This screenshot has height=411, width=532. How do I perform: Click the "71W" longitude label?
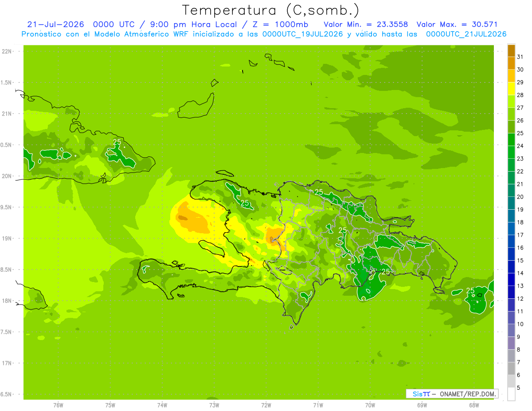[x=318, y=405]
